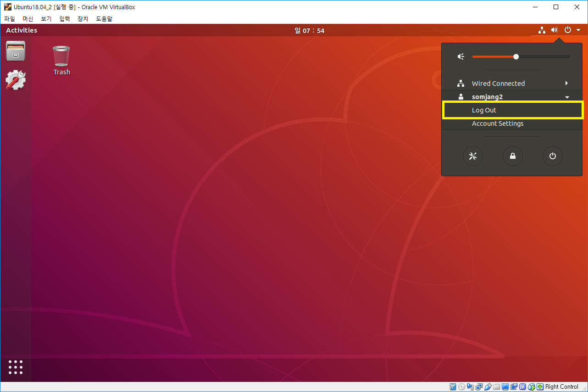Open the 파일 menu
This screenshot has width=588, height=392.
pyautogui.click(x=10, y=19)
